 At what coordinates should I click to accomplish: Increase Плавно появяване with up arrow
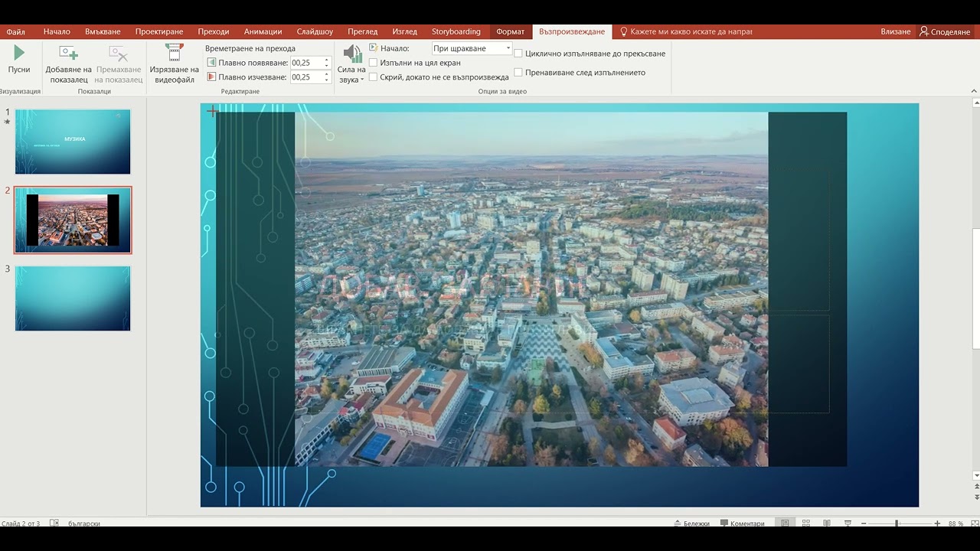[x=327, y=60]
